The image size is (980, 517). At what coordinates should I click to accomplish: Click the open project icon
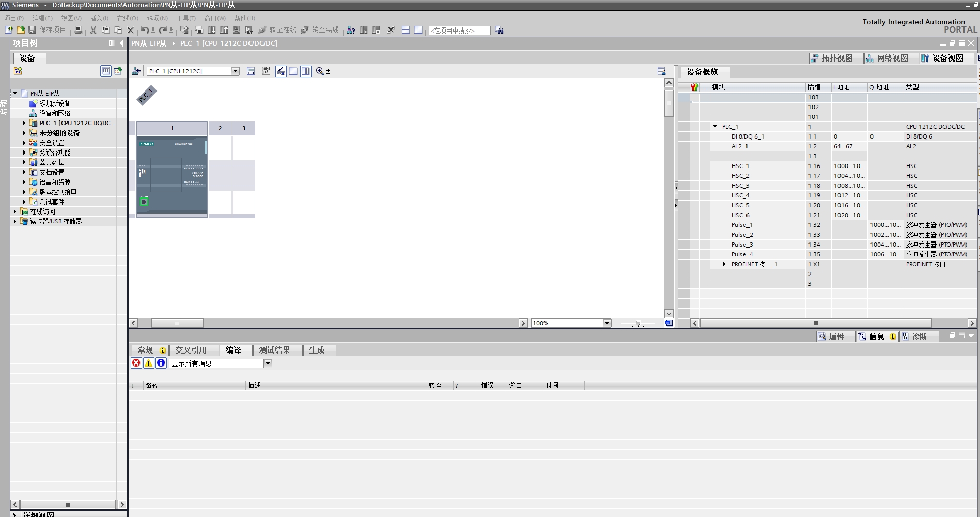21,30
